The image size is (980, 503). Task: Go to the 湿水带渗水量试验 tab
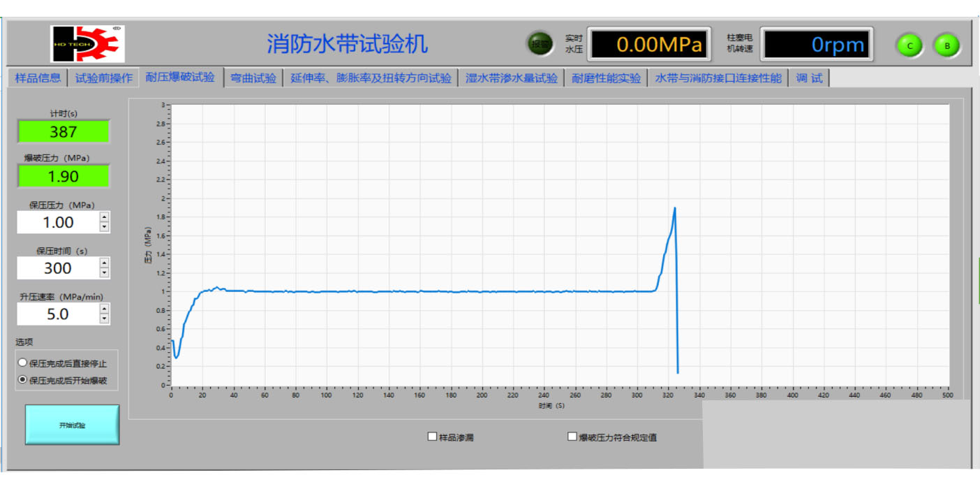(x=512, y=78)
